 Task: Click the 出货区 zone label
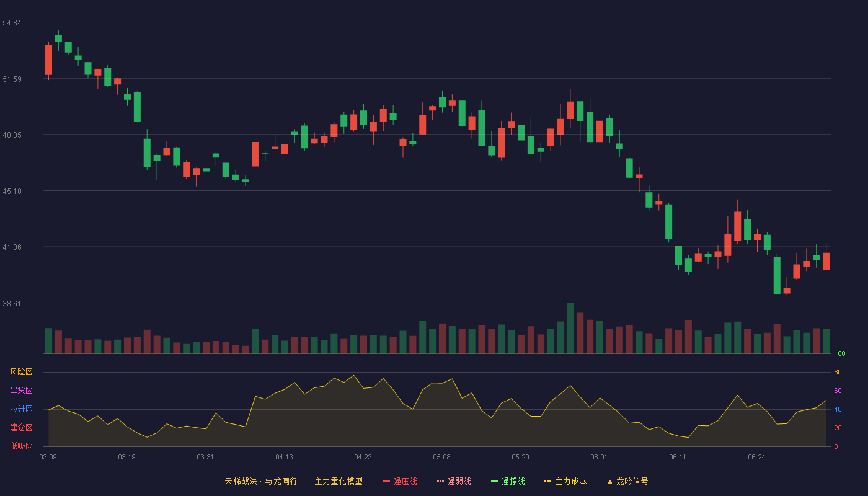[x=22, y=391]
